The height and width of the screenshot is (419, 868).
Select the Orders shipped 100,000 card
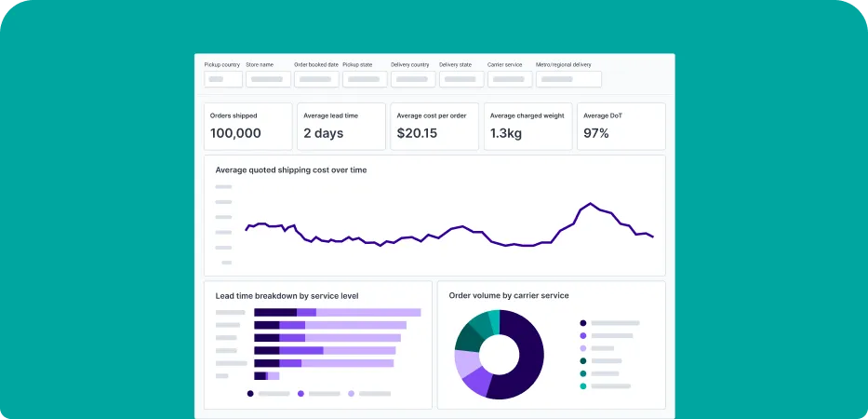248,127
